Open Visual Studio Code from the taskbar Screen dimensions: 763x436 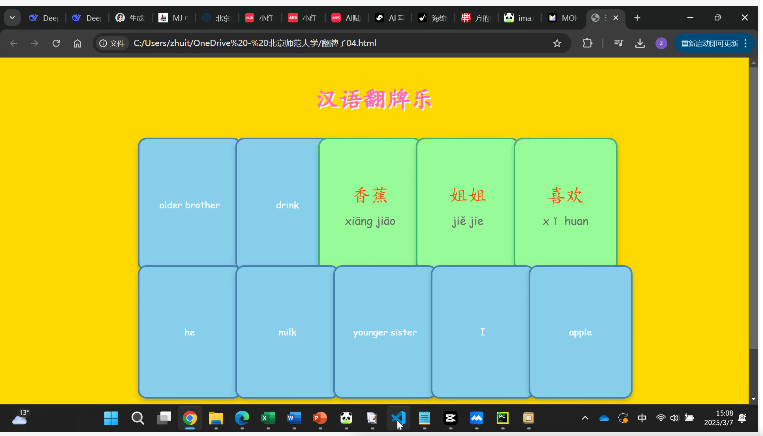pyautogui.click(x=398, y=418)
